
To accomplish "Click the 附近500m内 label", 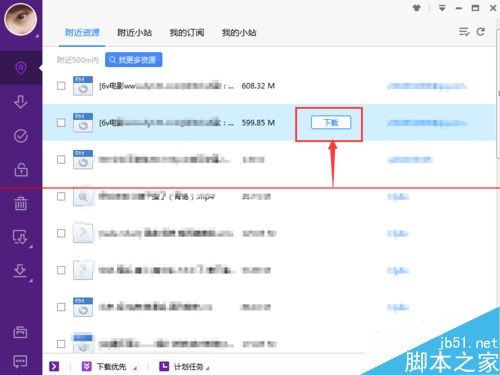I will pos(78,60).
